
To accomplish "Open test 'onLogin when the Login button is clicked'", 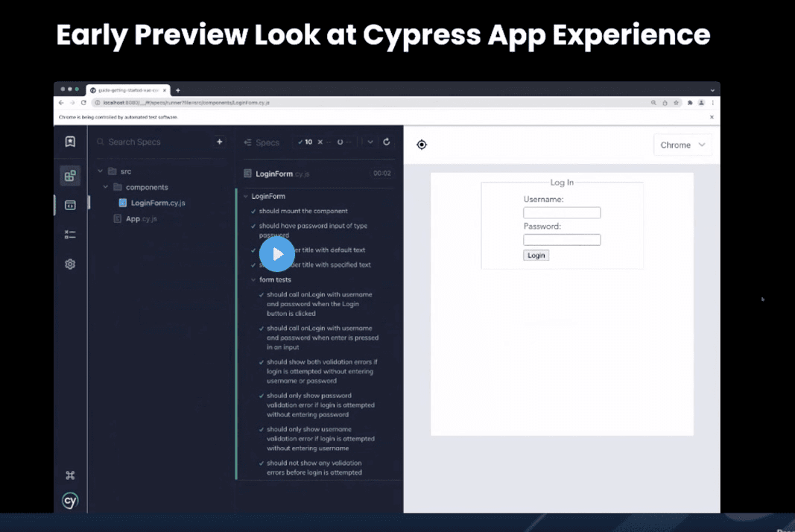I will (320, 304).
